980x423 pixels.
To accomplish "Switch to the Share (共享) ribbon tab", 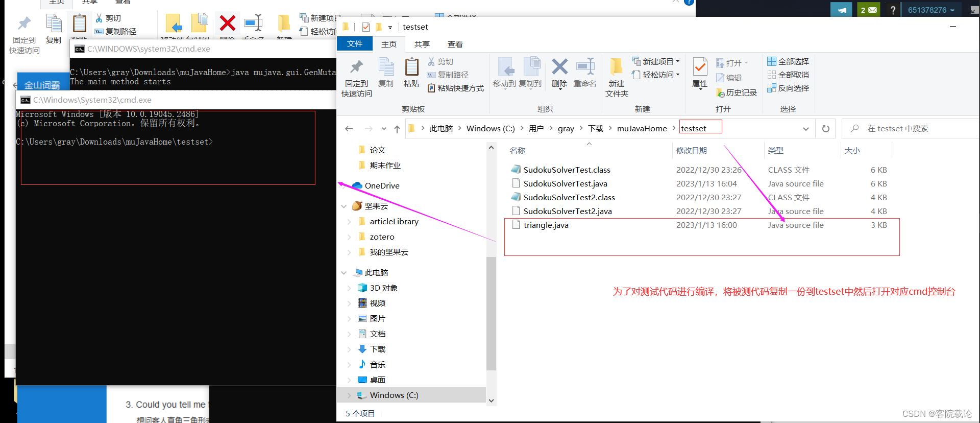I will pos(422,44).
